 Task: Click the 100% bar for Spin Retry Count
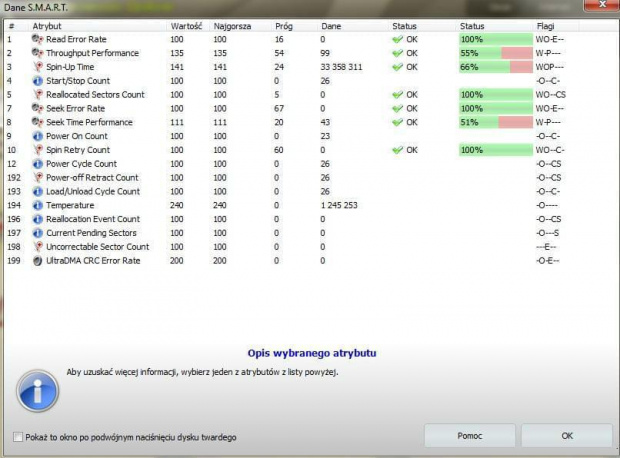496,150
